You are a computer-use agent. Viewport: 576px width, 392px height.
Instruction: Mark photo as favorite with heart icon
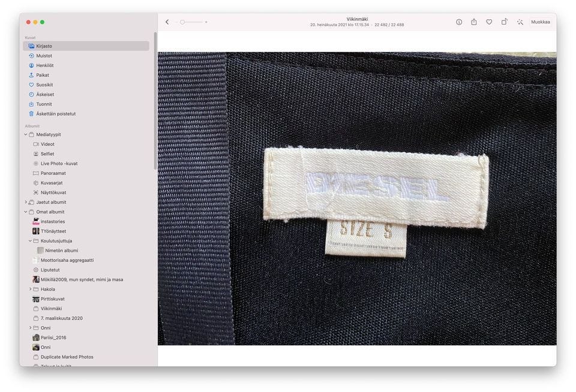489,22
